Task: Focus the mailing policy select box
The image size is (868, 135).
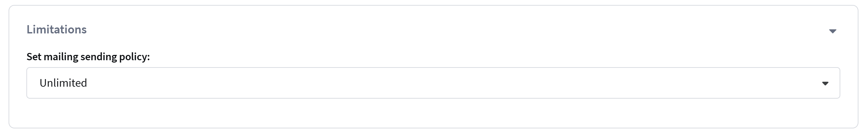Action: [433, 83]
